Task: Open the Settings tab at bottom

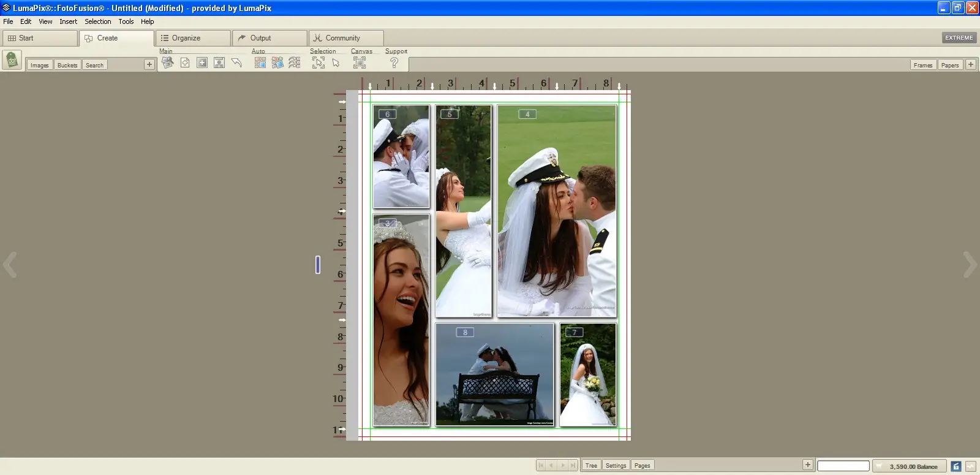Action: pos(616,465)
